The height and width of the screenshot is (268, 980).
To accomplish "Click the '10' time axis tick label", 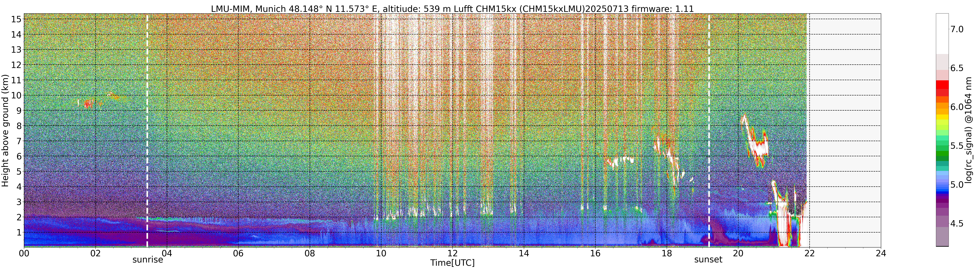I will point(381,253).
